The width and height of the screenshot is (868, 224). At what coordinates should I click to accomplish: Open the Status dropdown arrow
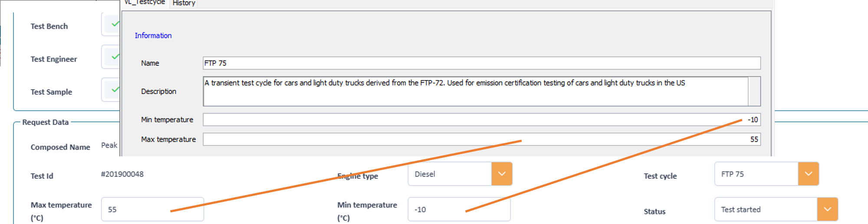[x=827, y=209]
